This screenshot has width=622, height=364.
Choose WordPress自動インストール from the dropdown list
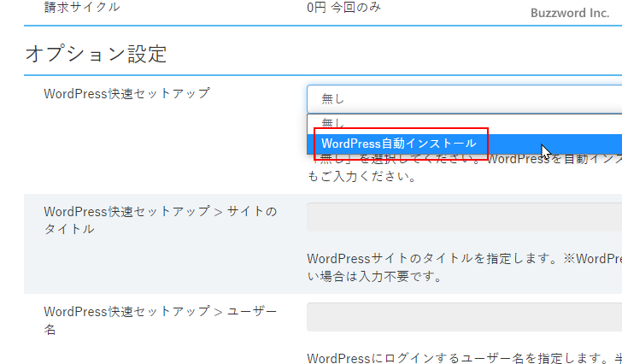[464, 144]
